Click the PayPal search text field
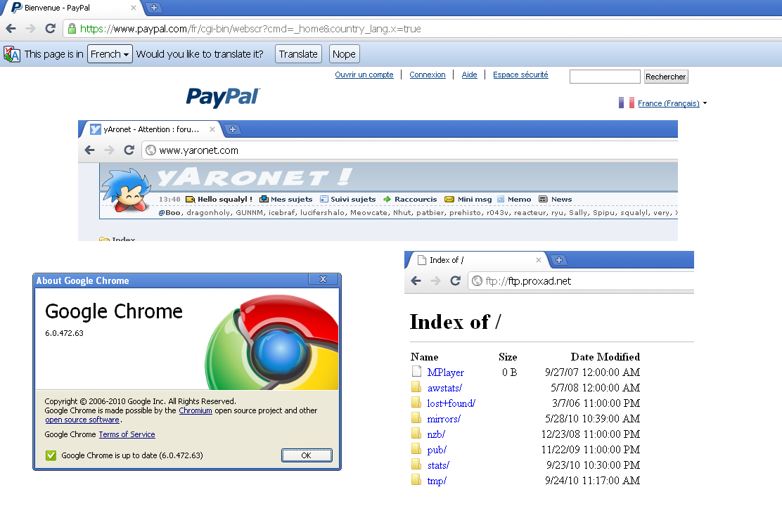Viewport: 782px width, 532px height. pos(604,77)
